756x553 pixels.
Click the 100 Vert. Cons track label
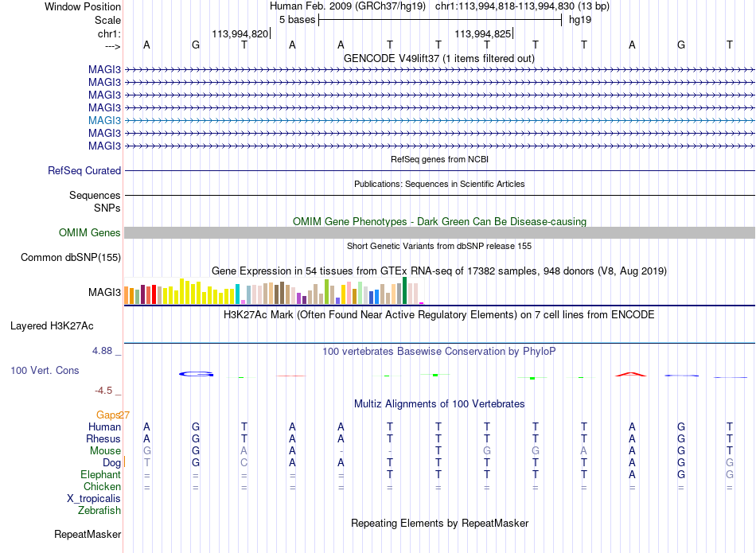(x=45, y=370)
